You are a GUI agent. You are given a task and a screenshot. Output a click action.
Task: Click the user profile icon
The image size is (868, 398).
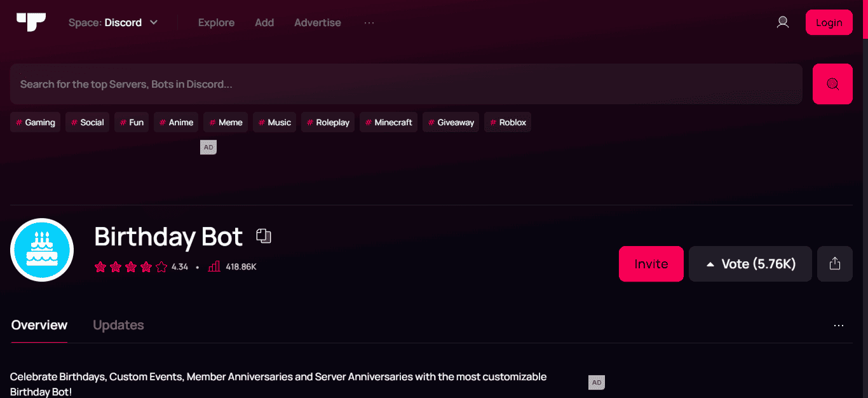[x=783, y=22]
